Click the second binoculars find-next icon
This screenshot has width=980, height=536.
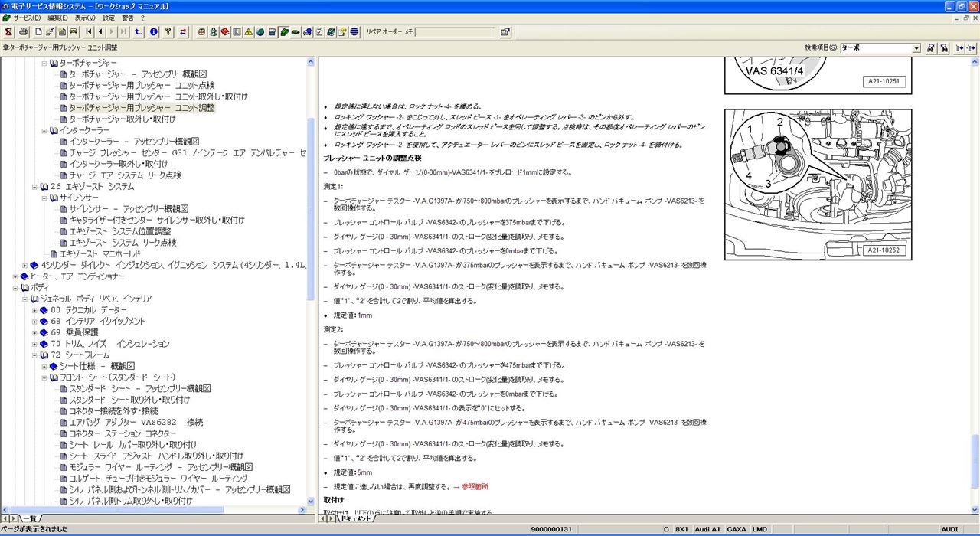click(944, 47)
